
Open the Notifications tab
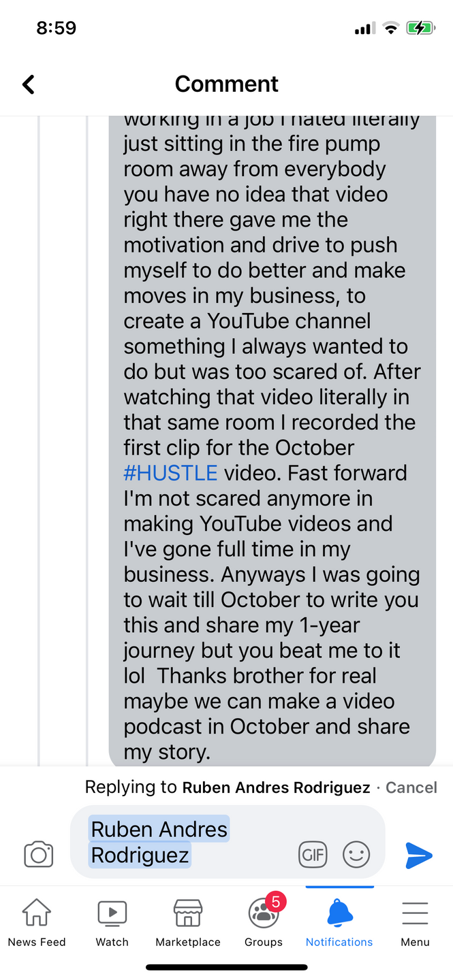pos(339,923)
